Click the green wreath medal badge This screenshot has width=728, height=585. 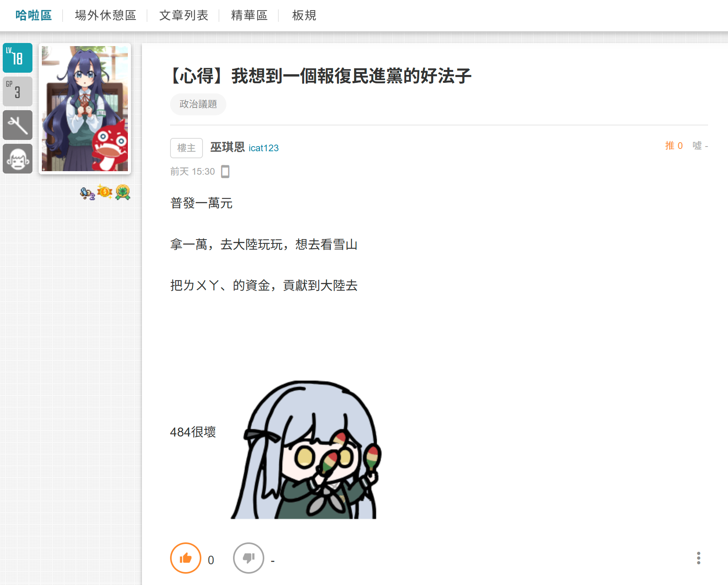123,192
